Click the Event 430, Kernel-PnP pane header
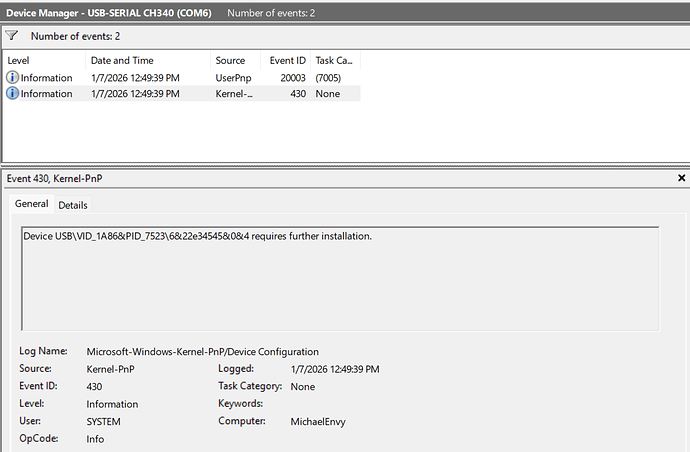Viewport: 690px width, 452px height. click(x=62, y=178)
